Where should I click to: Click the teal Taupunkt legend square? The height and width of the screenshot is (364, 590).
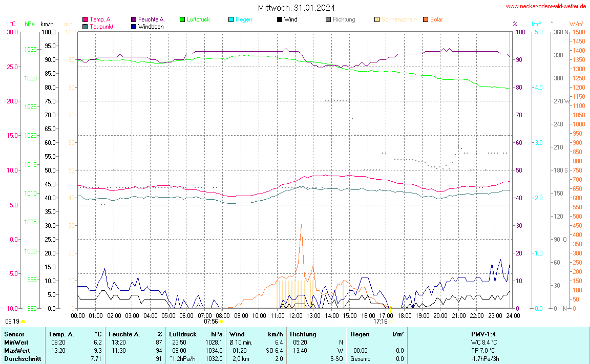point(85,26)
